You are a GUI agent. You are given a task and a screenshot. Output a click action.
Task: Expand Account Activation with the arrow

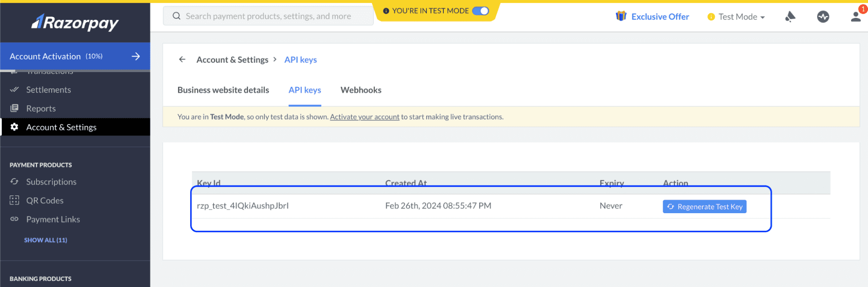click(136, 56)
